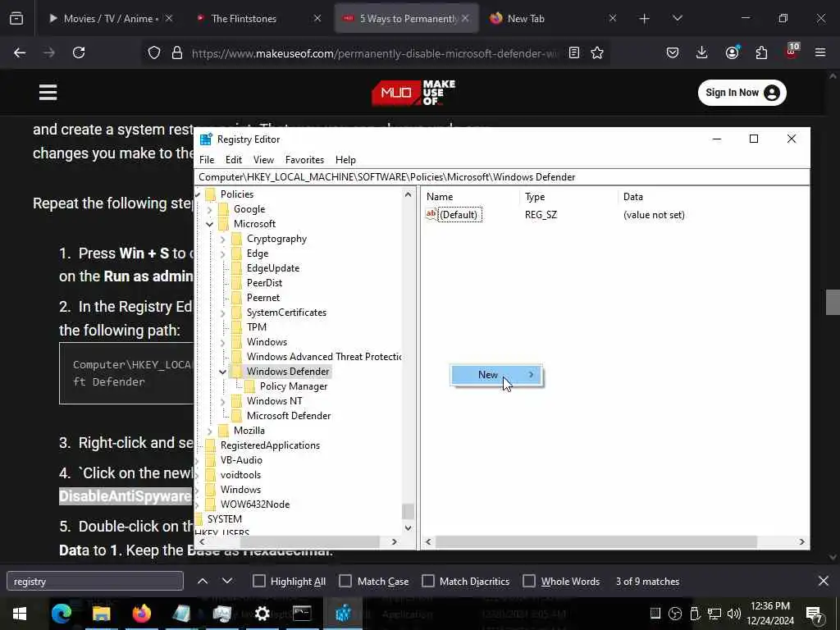Screen dimensions: 840x630
Task: Toggle the Match Diacritics checkbox
Action: click(x=428, y=582)
